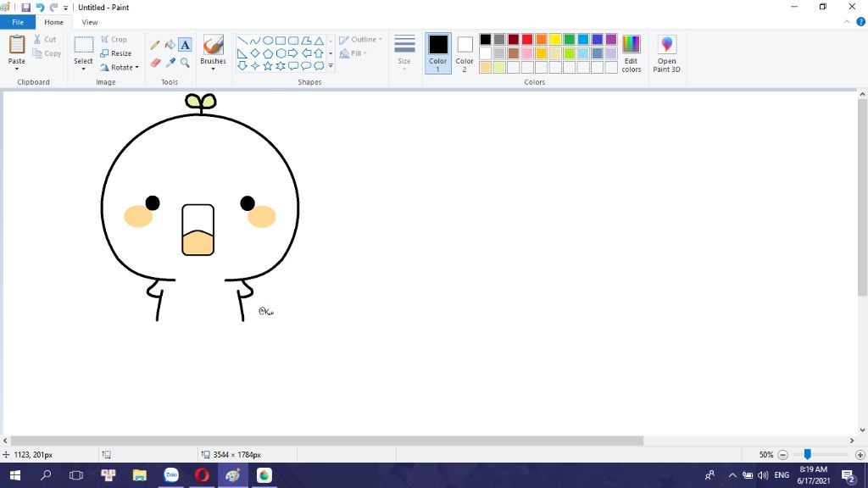Expand the Paste dropdown arrow
868x488 pixels.
click(17, 69)
